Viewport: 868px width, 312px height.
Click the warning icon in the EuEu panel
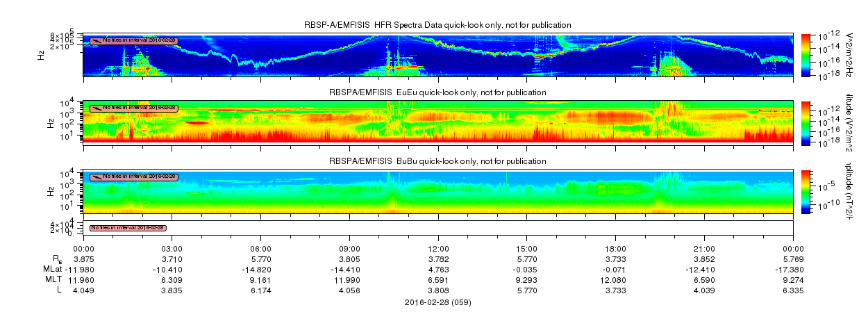pos(97,108)
